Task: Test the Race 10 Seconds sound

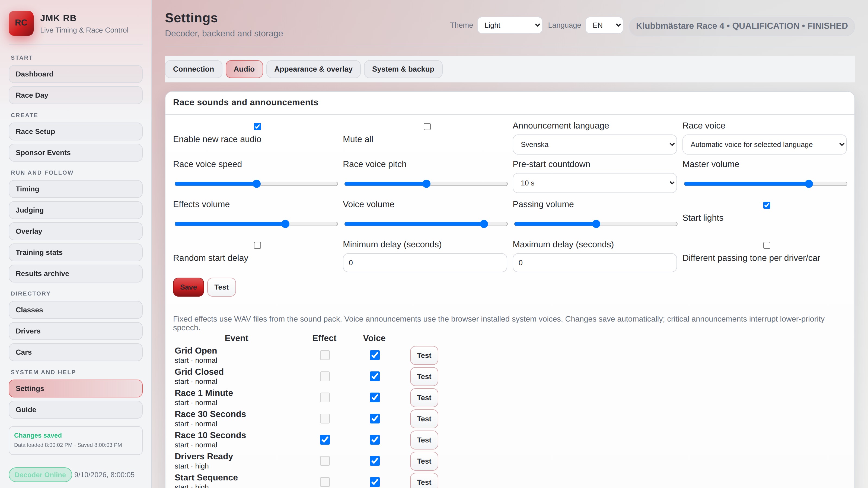Action: [424, 440]
